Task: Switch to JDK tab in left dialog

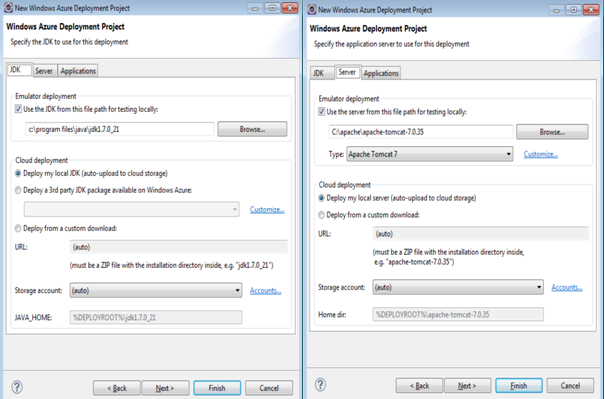Action: pos(19,70)
